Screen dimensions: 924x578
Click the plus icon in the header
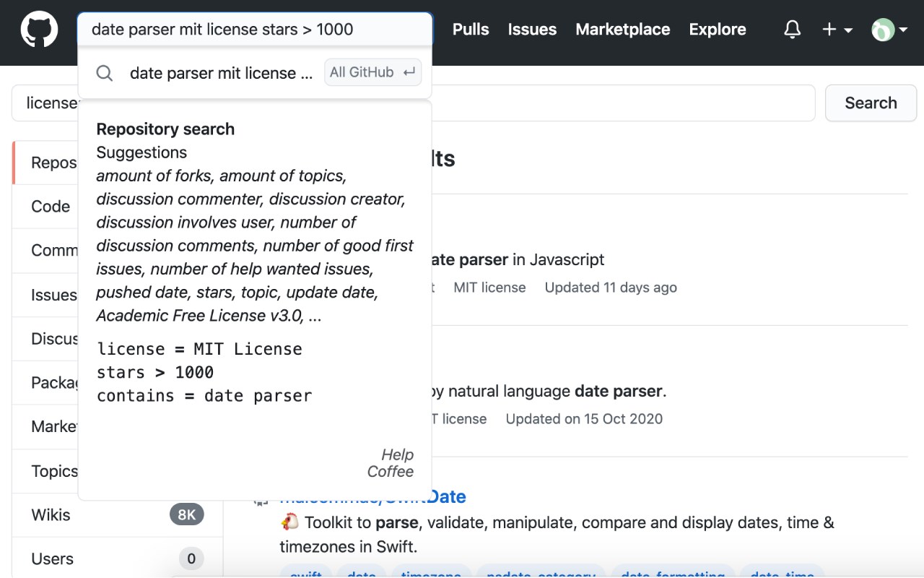(829, 30)
